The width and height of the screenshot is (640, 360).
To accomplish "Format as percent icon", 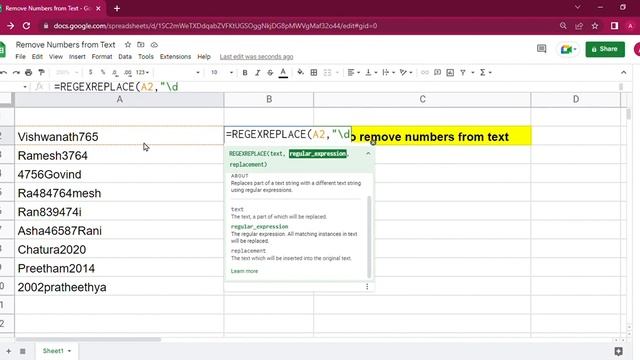I will coord(103,73).
